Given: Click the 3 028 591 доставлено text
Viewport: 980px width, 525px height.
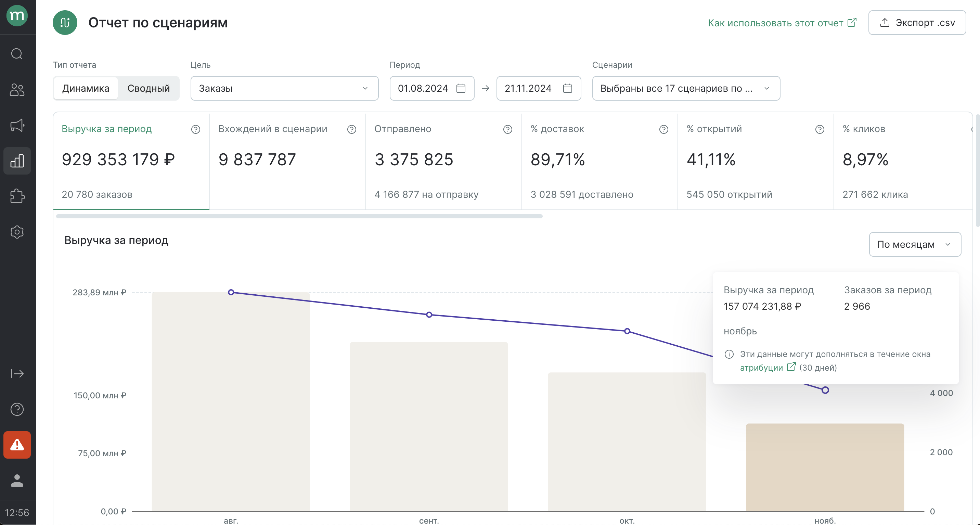Looking at the screenshot, I should point(582,194).
